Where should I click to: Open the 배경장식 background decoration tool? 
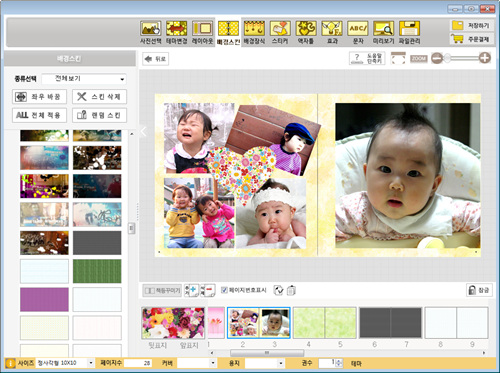coord(254,32)
